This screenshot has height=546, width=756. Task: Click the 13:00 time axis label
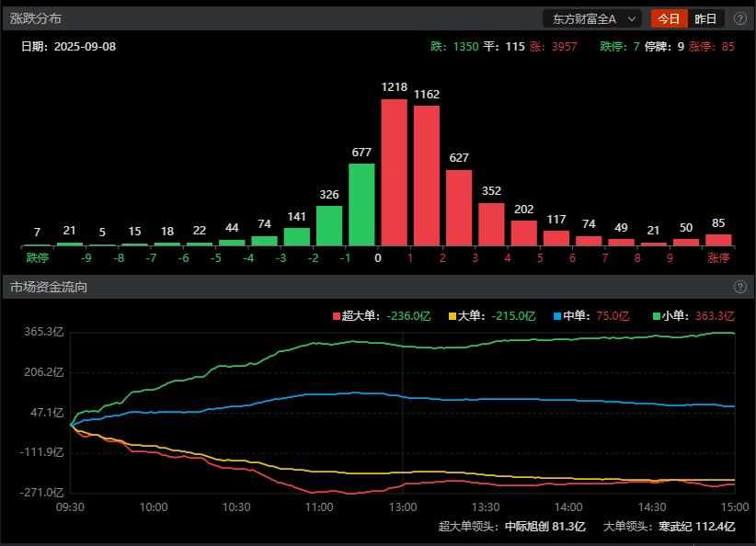(x=403, y=507)
